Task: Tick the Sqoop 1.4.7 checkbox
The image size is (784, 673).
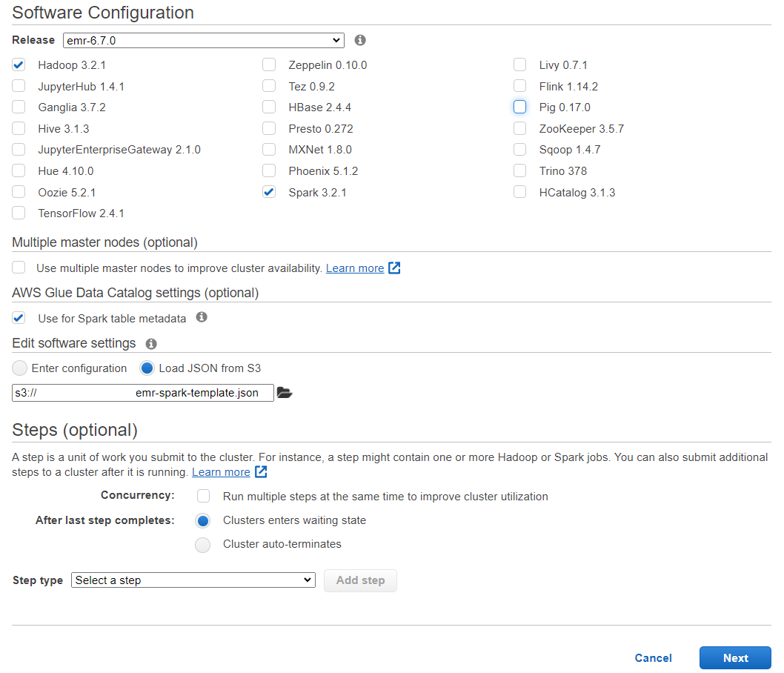Action: click(520, 150)
